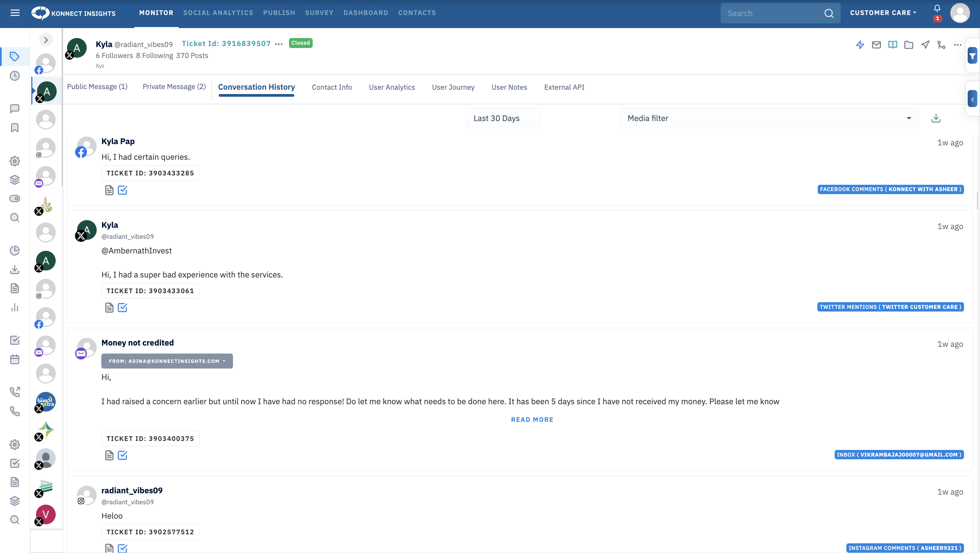Click the lightning bolt quick action icon
Viewport: 980px width, 553px height.
(x=860, y=45)
